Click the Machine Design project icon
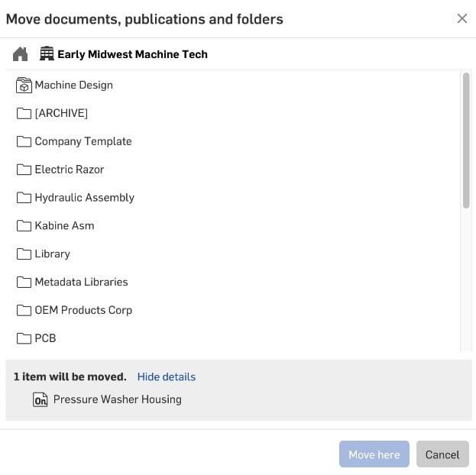The width and height of the screenshot is (476, 475). [x=24, y=86]
